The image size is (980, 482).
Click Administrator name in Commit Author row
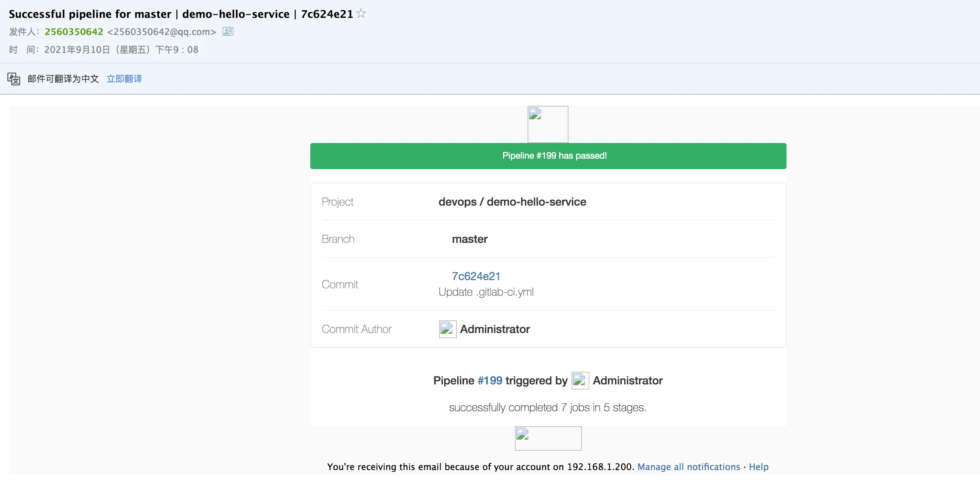coord(494,329)
